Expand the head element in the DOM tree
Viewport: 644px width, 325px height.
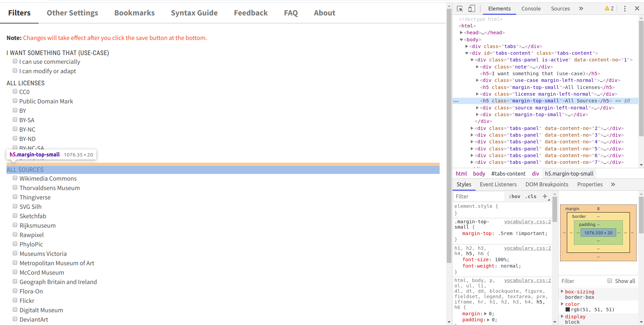[x=462, y=33]
